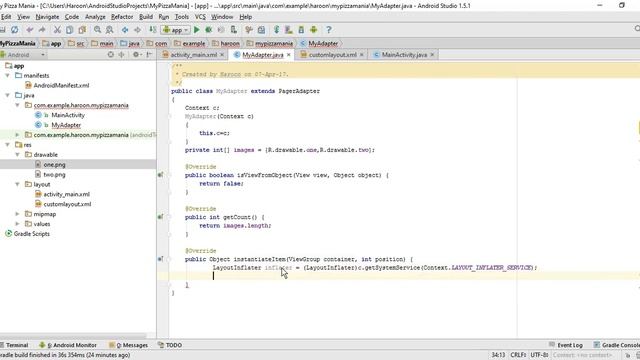Click the Synchronize toolbar icon
Image resolution: width=640 pixels, height=360 pixels.
[x=15, y=30]
